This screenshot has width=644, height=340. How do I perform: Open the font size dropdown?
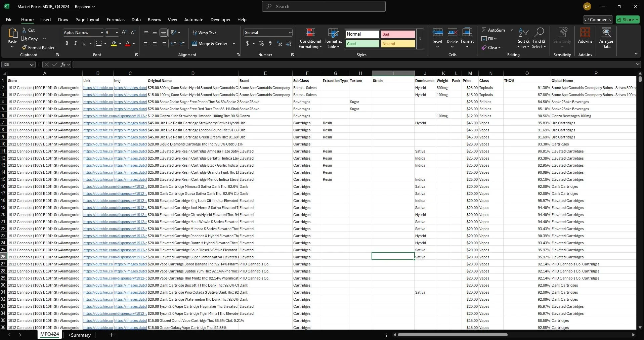[117, 33]
